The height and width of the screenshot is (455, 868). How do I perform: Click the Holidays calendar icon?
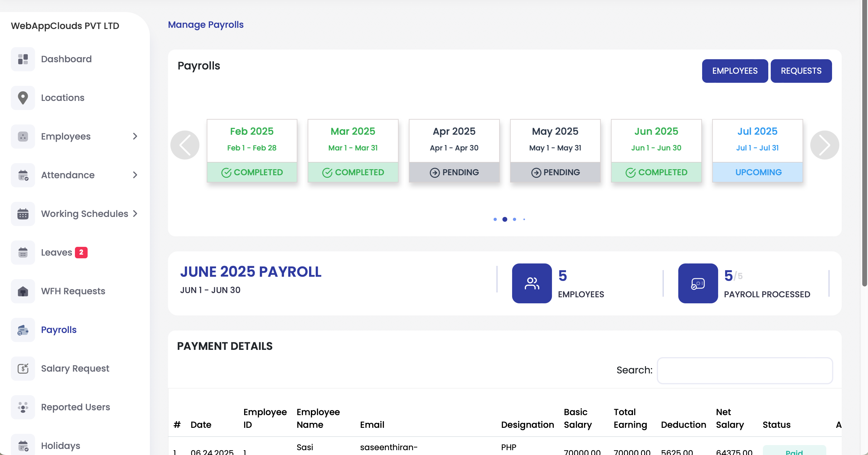click(x=23, y=446)
